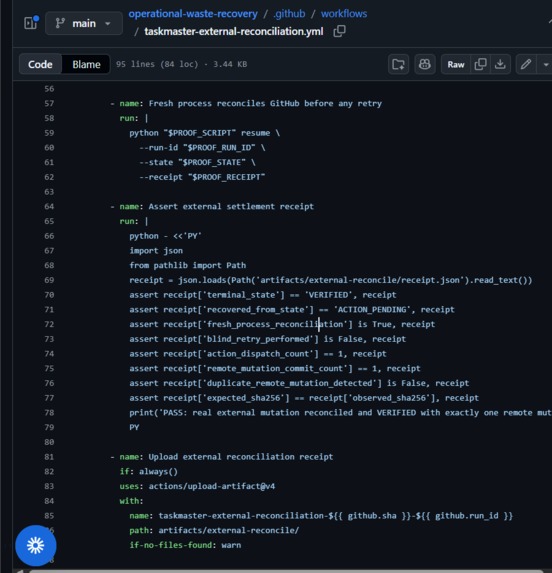Viewport: 552px width, 573px height.
Task: Select line number 57
Action: coord(49,103)
